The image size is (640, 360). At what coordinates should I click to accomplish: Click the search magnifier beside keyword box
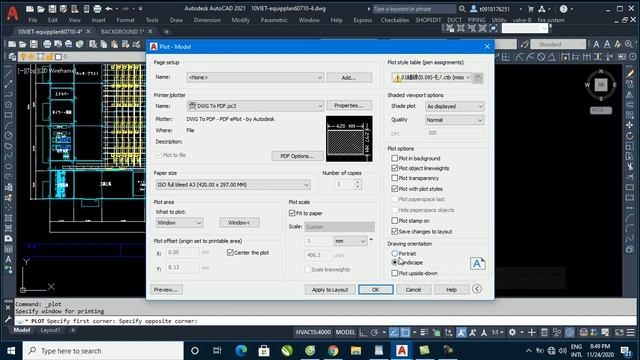[x=462, y=9]
